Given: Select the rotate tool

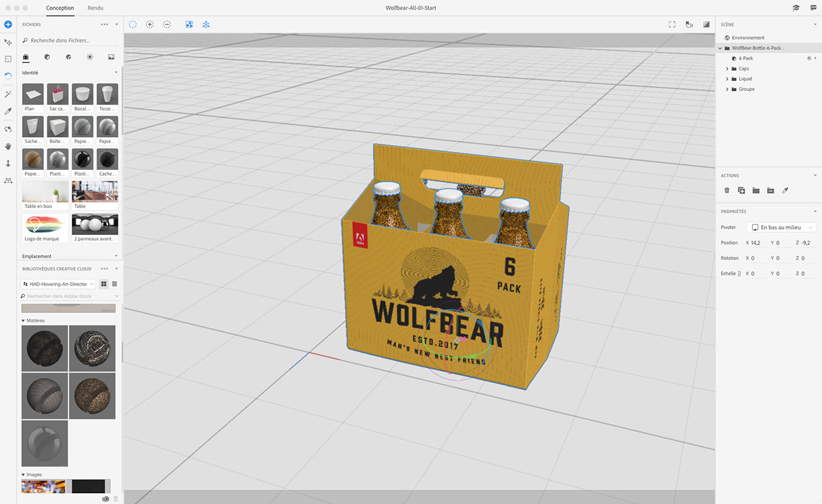Looking at the screenshot, I should pos(8,76).
